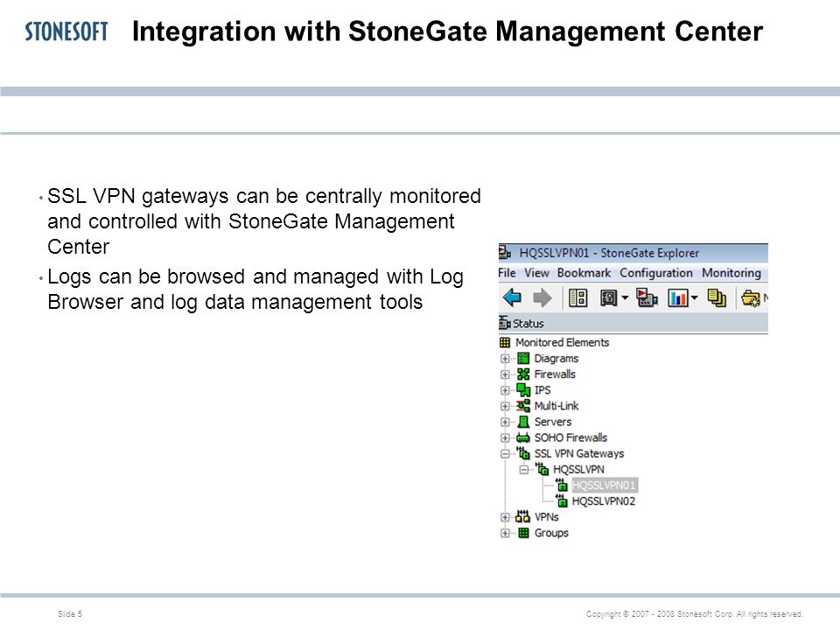Open the two-panel layout view icon
The width and height of the screenshot is (840, 630).
coord(578,297)
